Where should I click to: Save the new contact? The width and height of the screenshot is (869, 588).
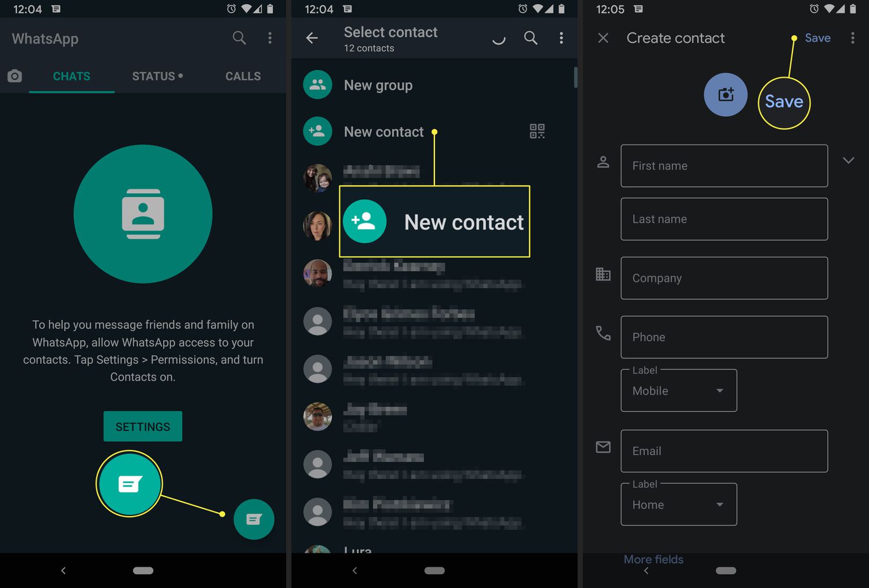(x=817, y=38)
